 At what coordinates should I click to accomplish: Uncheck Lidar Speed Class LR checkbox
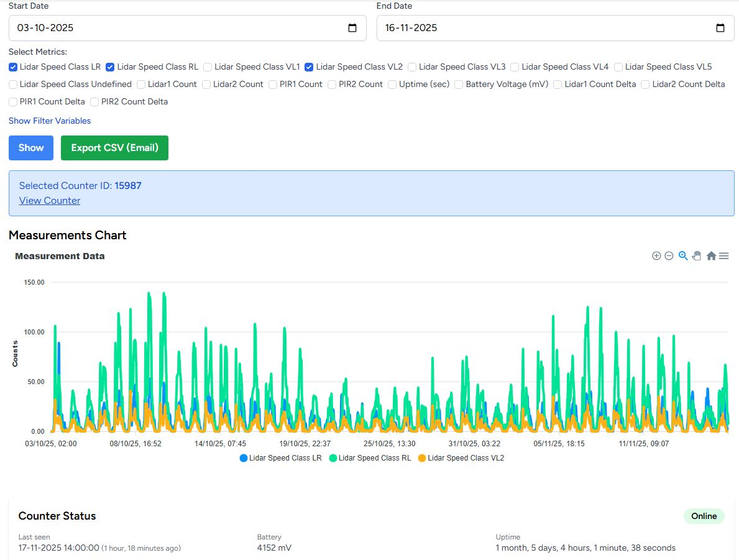pos(13,67)
